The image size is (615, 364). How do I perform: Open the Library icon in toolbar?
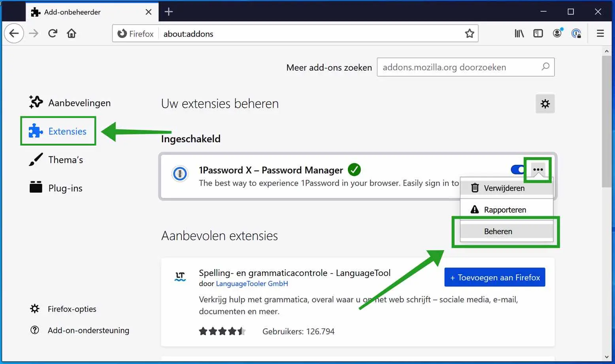pos(519,34)
